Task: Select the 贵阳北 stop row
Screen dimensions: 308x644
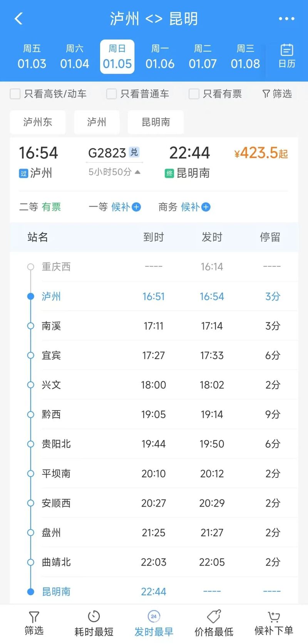Action: pos(154,444)
